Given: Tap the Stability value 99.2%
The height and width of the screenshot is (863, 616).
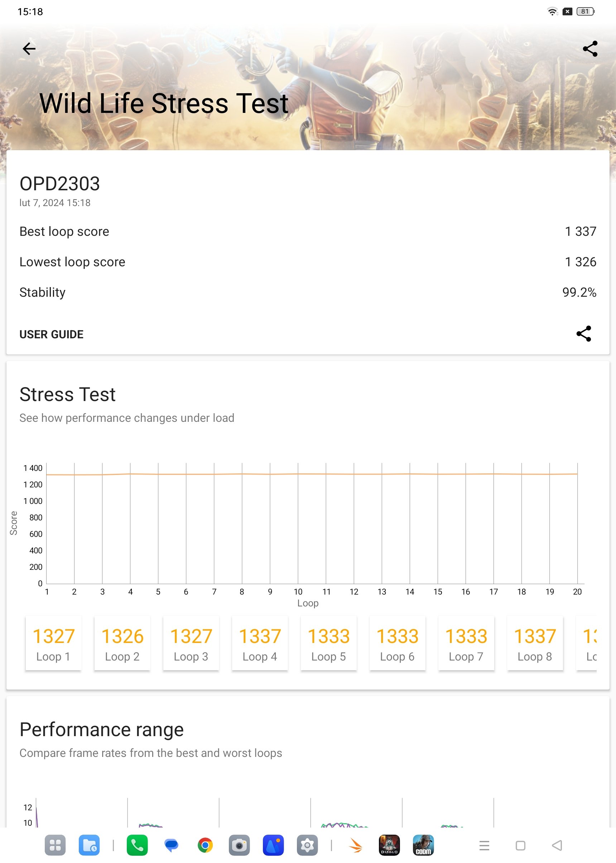Looking at the screenshot, I should point(579,292).
